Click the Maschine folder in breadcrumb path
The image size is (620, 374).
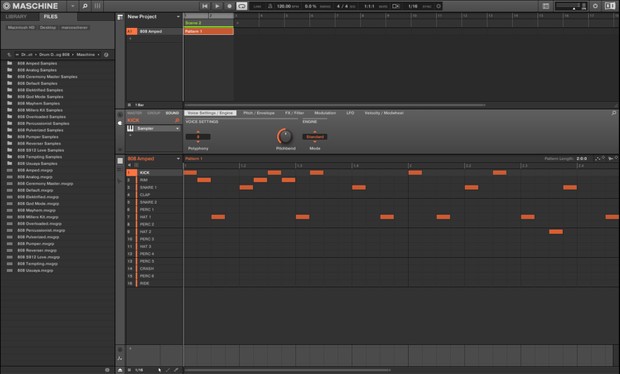click(85, 55)
